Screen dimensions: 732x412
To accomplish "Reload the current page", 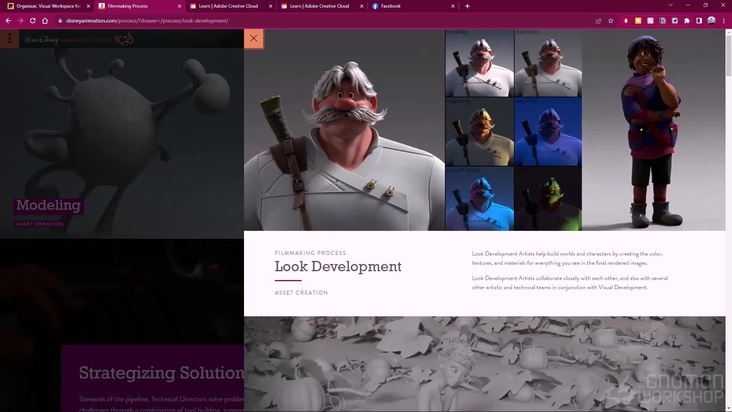I will [x=32, y=20].
